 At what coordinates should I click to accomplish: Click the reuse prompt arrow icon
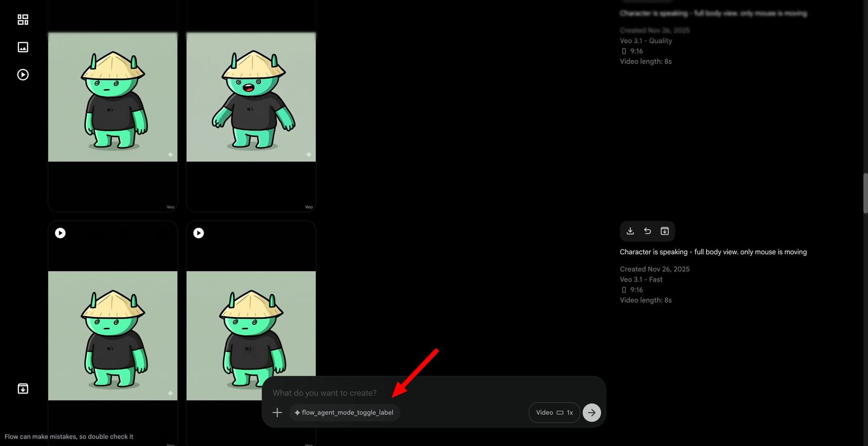pyautogui.click(x=648, y=231)
